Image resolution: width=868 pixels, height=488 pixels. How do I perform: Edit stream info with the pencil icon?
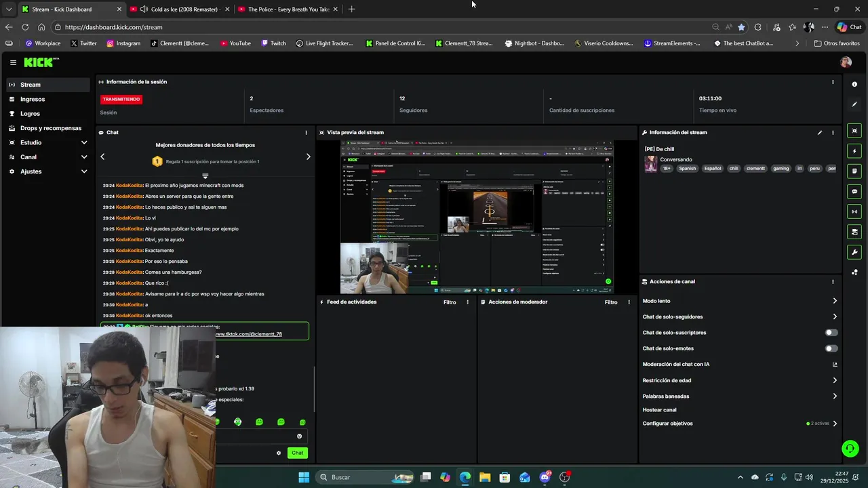(x=820, y=133)
